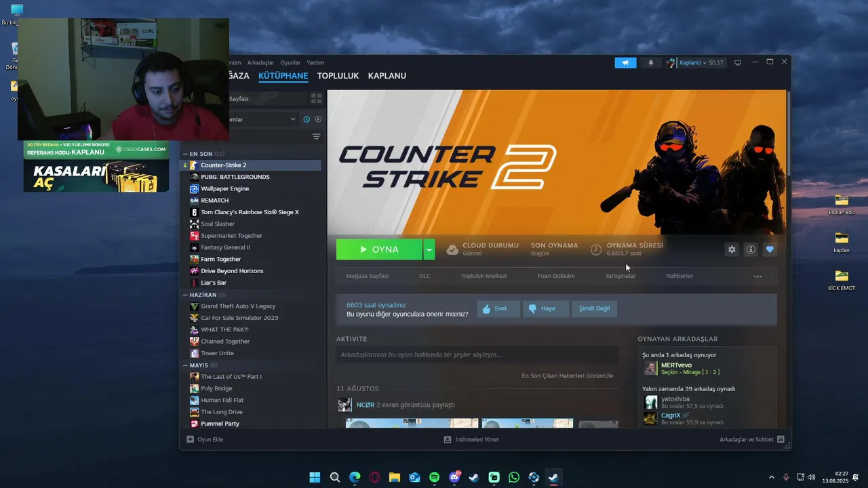Go to Mağaza Sayfası link
The height and width of the screenshot is (488, 868).
pos(368,276)
